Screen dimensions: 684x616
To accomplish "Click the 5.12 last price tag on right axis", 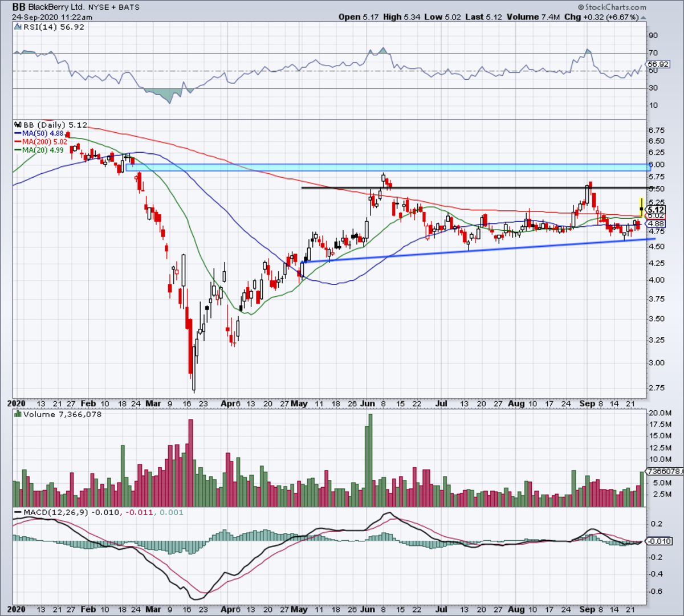I will pos(656,210).
